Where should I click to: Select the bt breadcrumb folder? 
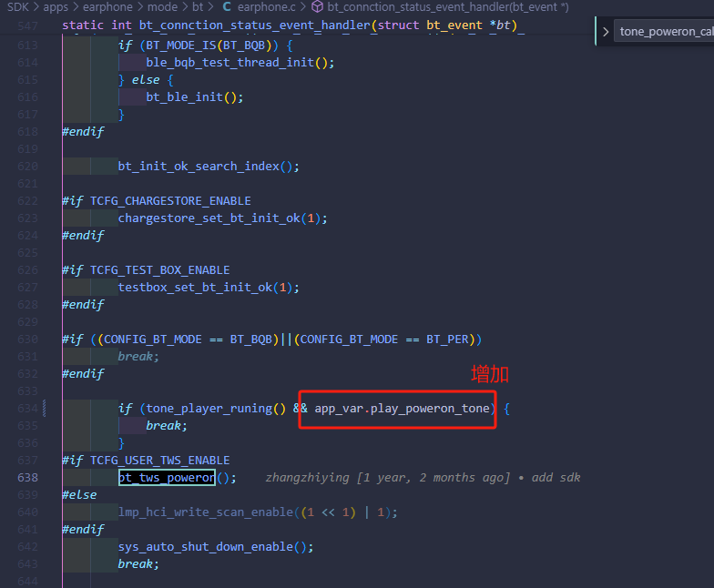point(198,7)
